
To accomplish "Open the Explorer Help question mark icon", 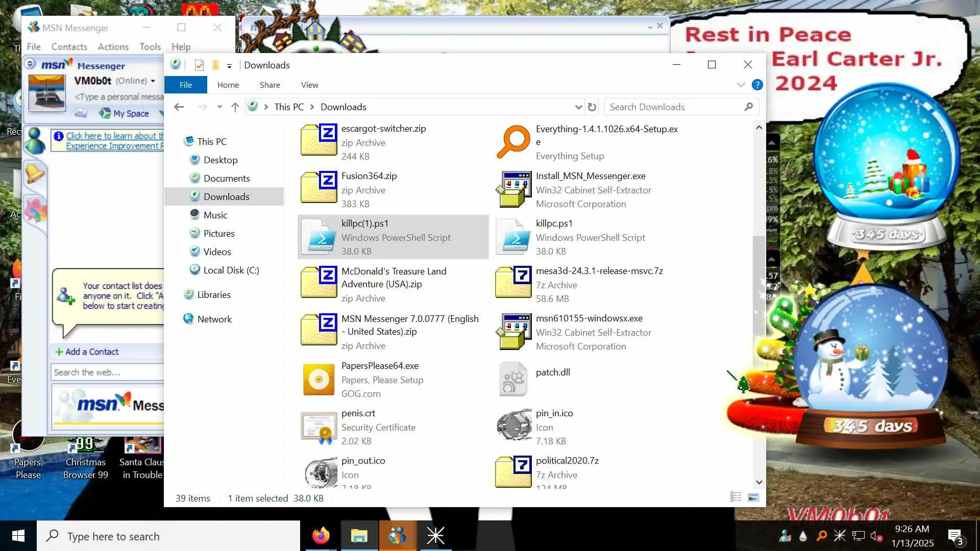I will tap(757, 85).
